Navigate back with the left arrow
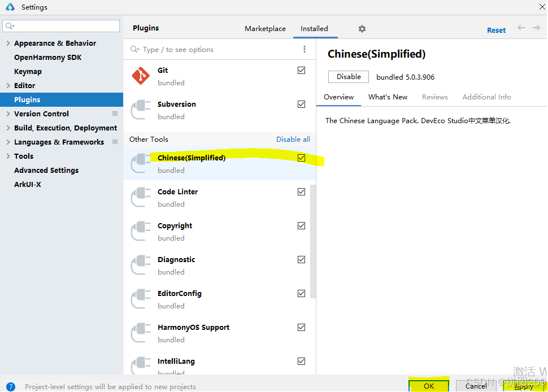Viewport: 548px width, 392px height. pos(521,28)
